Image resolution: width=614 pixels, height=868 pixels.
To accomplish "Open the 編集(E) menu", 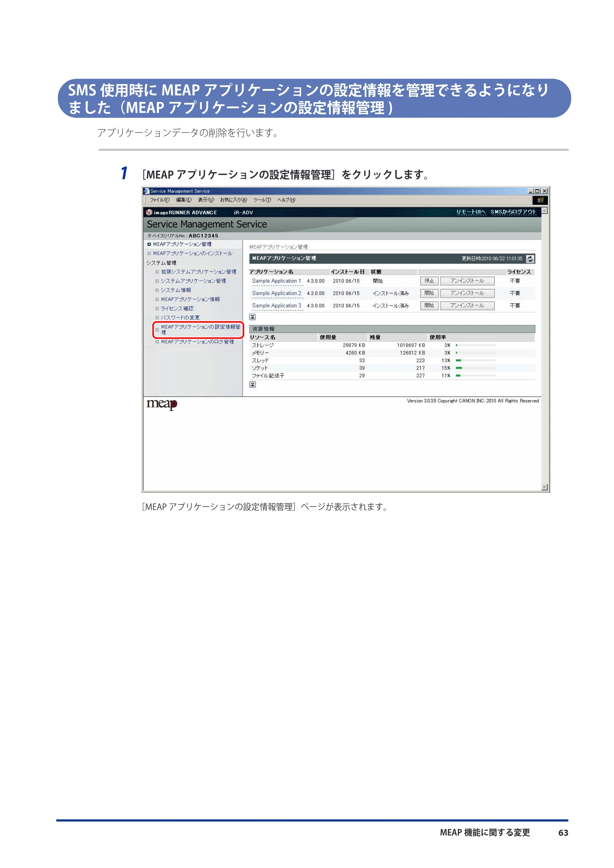I will (x=184, y=200).
